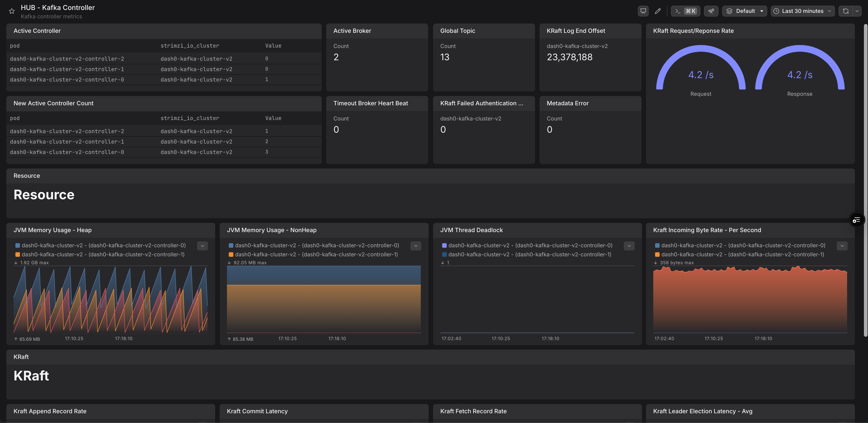The image size is (868, 423).
Task: Toggle controller-0 series in JVM Heap legend
Action: click(104, 245)
